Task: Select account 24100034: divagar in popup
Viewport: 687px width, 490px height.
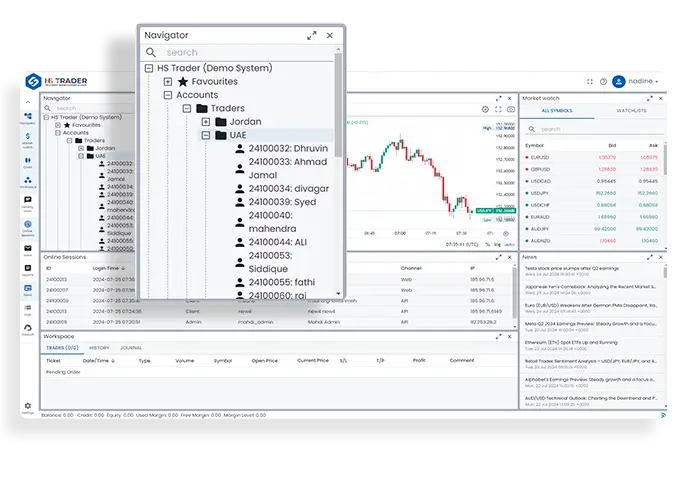Action: tap(282, 189)
